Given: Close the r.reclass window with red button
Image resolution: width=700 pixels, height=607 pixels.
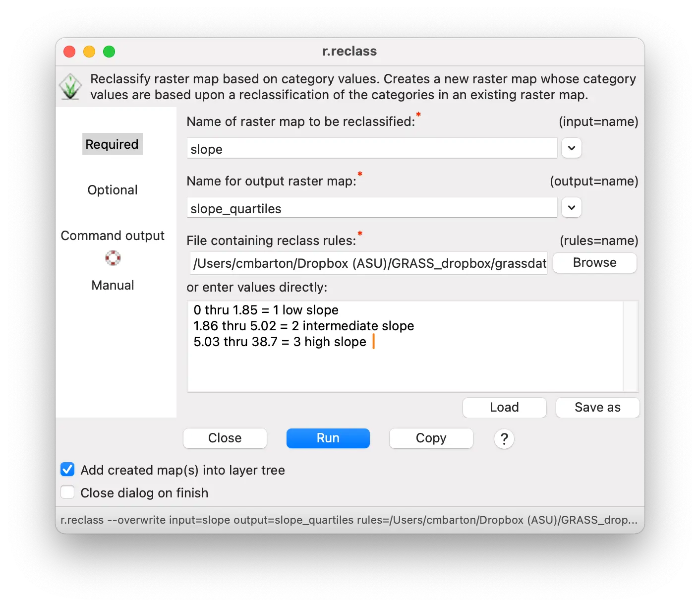Looking at the screenshot, I should [x=69, y=52].
